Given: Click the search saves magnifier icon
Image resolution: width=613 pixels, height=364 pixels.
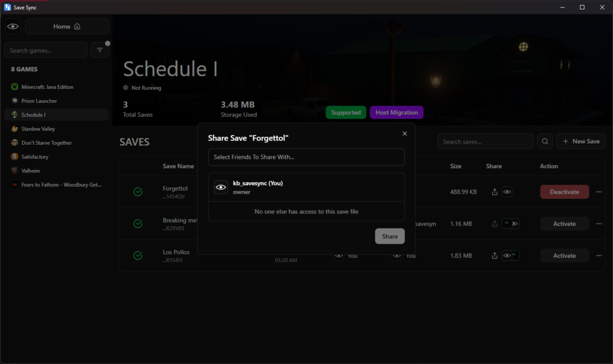Looking at the screenshot, I should click(545, 141).
